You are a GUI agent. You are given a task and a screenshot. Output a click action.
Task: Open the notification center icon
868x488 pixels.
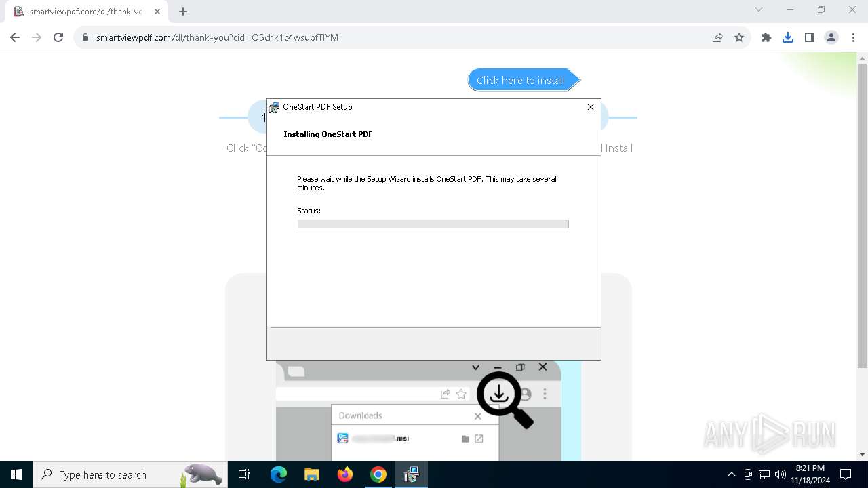(x=846, y=474)
